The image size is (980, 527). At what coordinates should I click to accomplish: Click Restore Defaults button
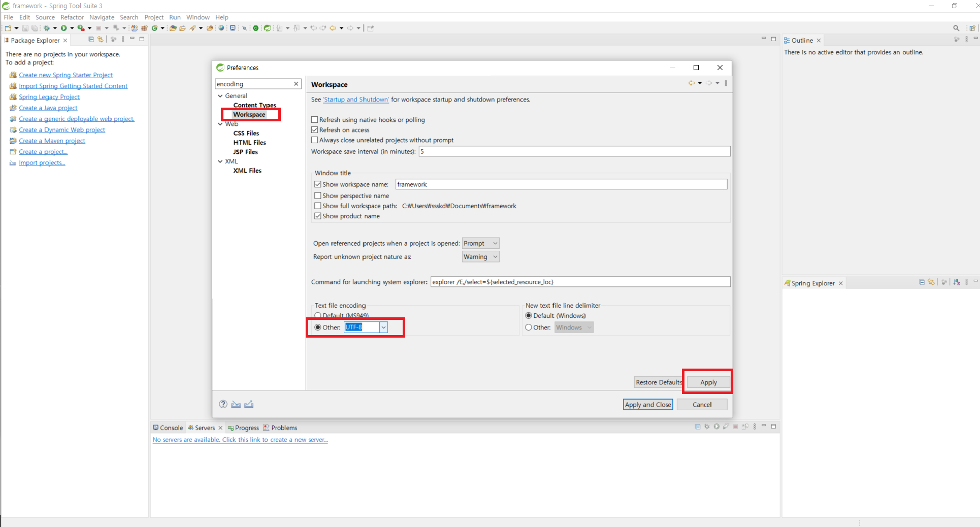(x=659, y=382)
